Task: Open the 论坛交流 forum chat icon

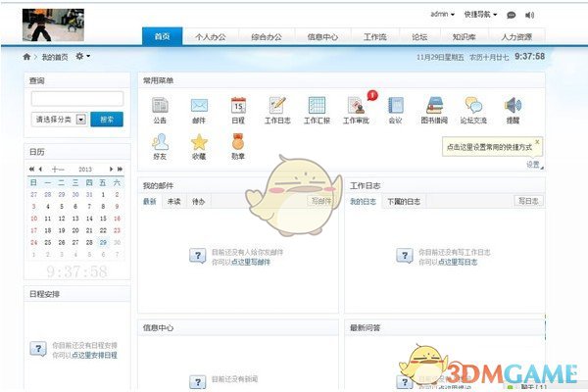Action: click(473, 106)
